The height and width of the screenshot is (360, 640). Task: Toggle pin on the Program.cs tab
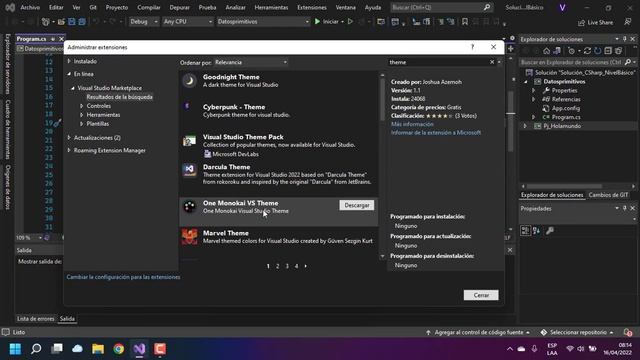coord(53,39)
